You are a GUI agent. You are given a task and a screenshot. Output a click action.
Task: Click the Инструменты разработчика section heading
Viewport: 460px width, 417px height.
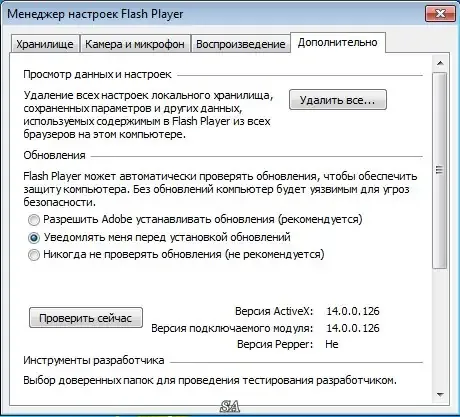pos(94,360)
